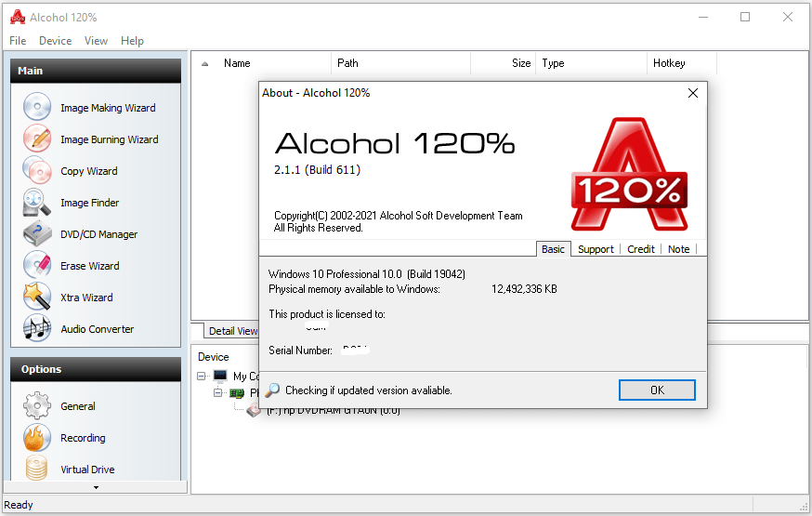Click the Erase Wizard label
812x516 pixels.
[x=89, y=266]
